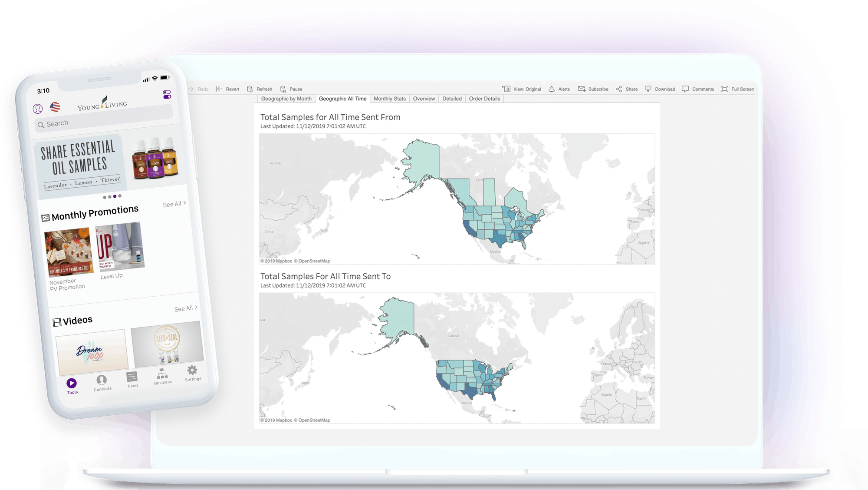
Task: Open the Comments speech bubble icon
Action: pos(685,89)
